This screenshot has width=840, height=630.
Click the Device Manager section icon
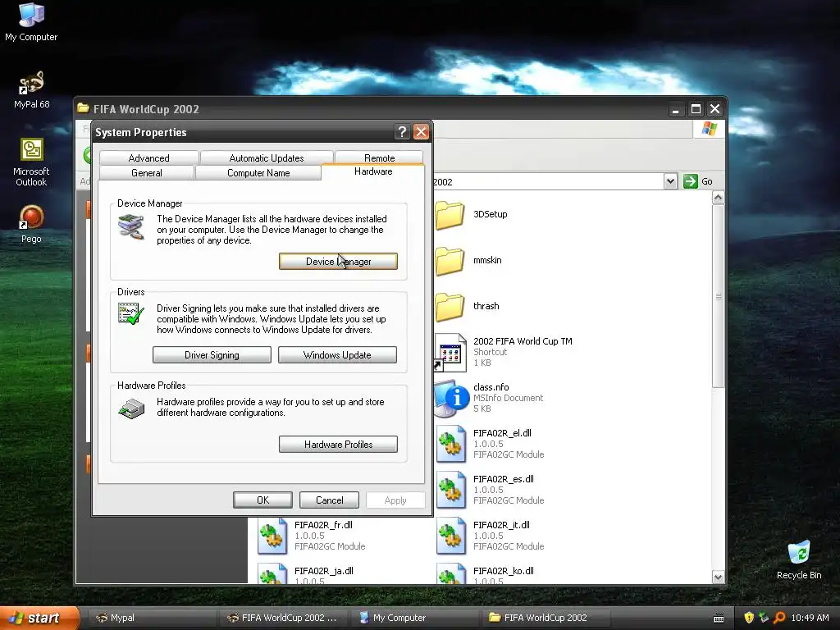pyautogui.click(x=131, y=226)
